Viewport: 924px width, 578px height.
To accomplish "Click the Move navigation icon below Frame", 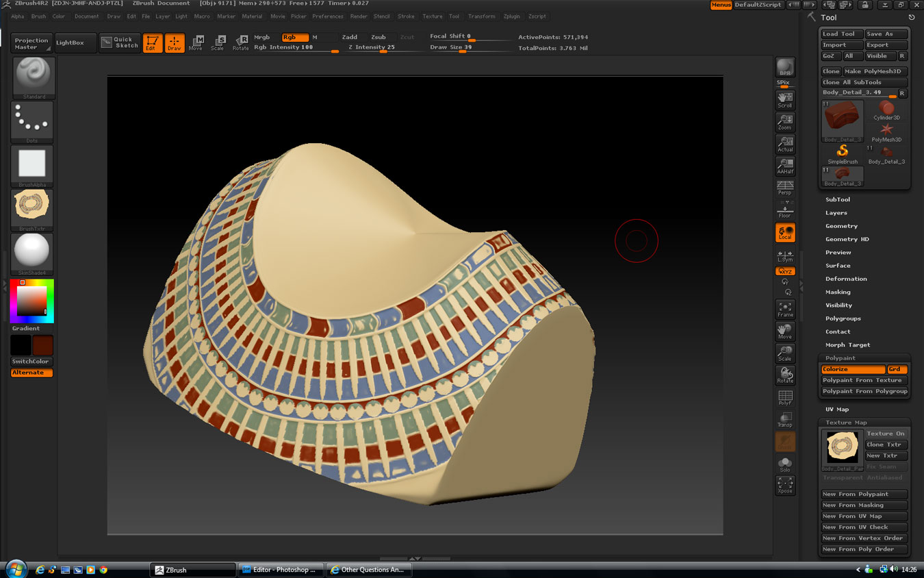I will pos(785,331).
